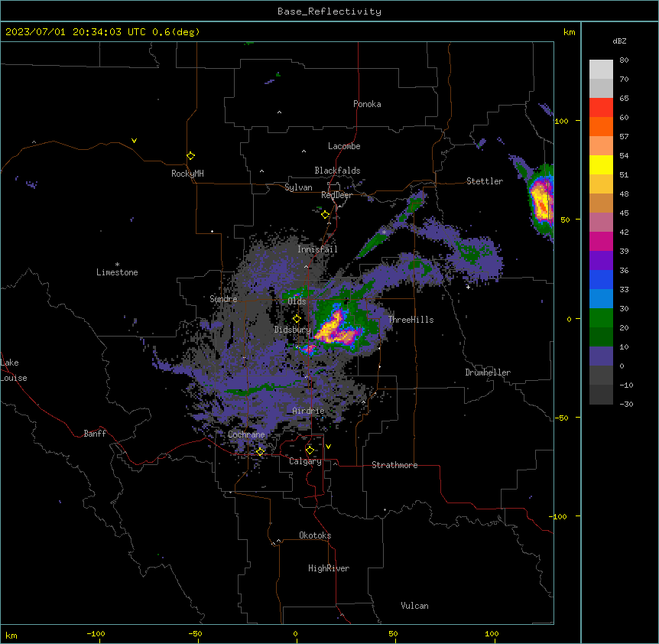
Task: Pick the slate 0-10 dBZ legend swatch
Action: pyautogui.click(x=601, y=356)
